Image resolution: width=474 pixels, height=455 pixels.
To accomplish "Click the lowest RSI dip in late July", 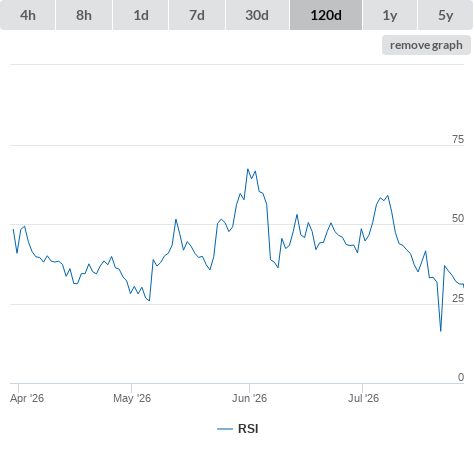I will coord(441,331).
